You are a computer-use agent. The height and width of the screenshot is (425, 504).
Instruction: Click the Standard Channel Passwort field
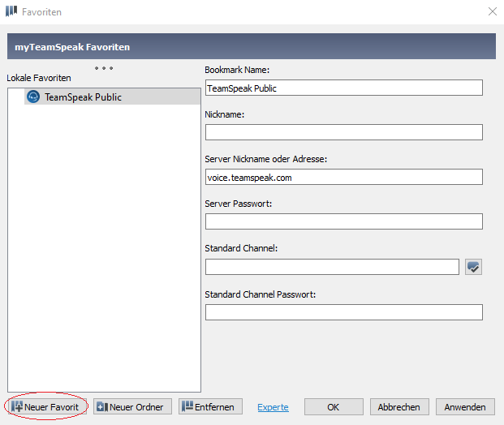coord(344,312)
